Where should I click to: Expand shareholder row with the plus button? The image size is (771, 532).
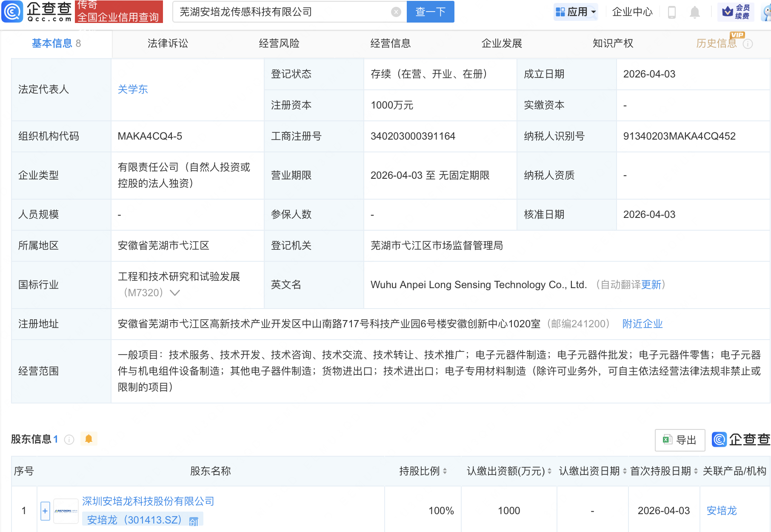tap(45, 510)
